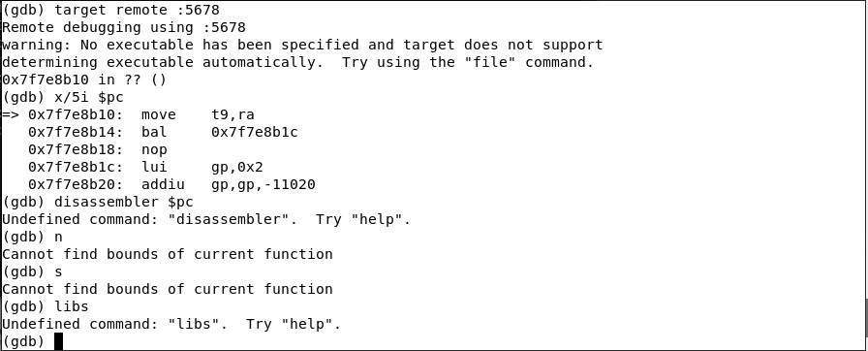Click the 'Undefined command: "libs"' error line
Screen dimensions: 868x351
pyautogui.click(x=171, y=324)
